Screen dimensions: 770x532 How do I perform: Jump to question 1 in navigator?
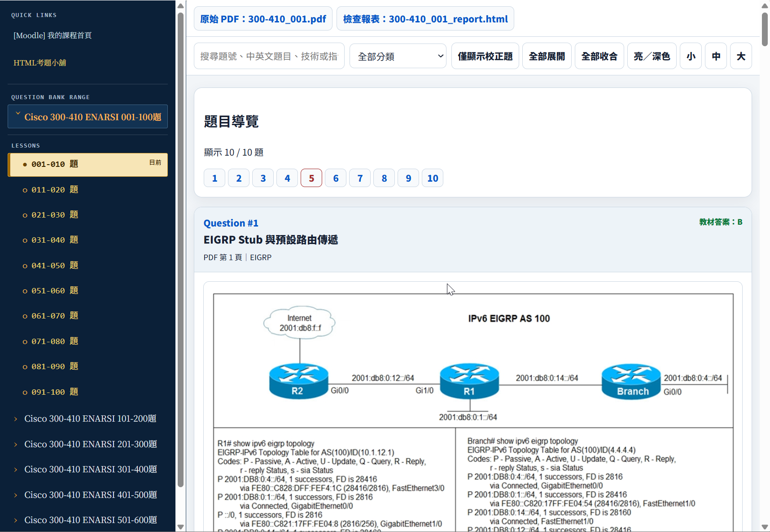point(214,178)
